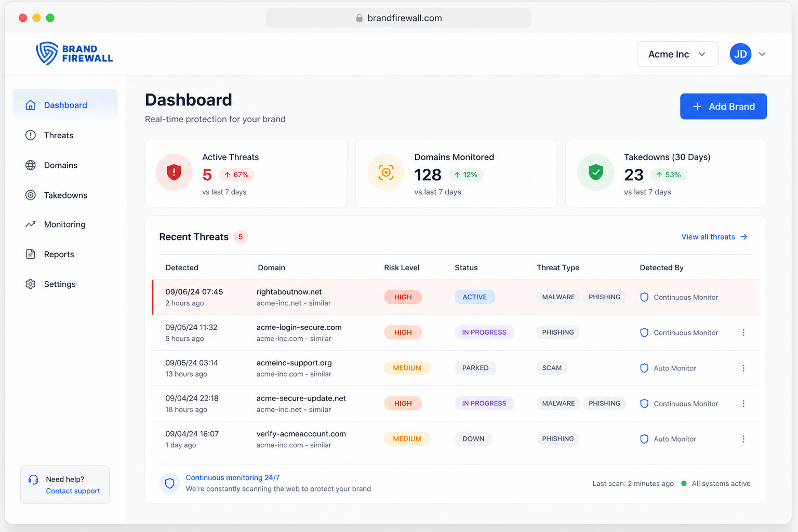Click the 67% increase badge on Active Threats
798x532 pixels.
(236, 175)
